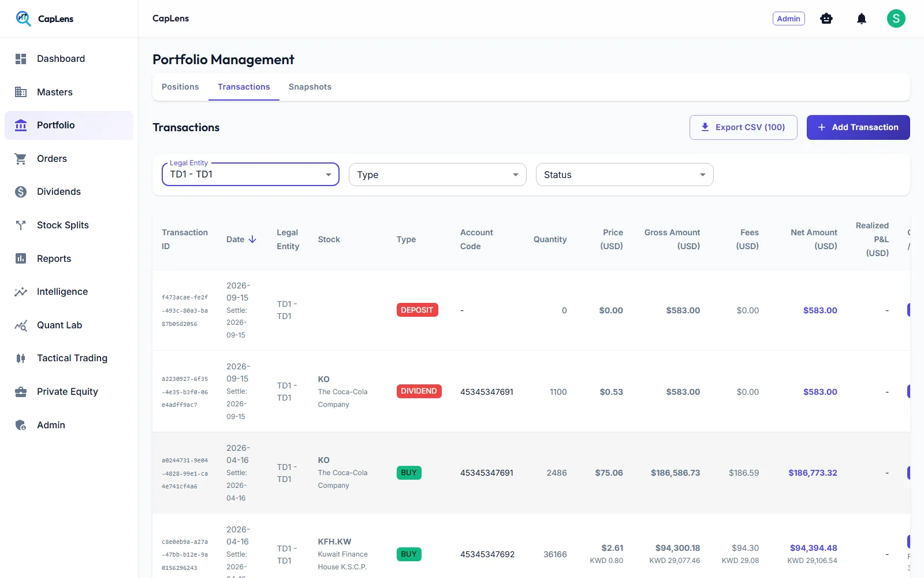Click the Dividends dollar coin icon
The image size is (924, 578).
[21, 192]
